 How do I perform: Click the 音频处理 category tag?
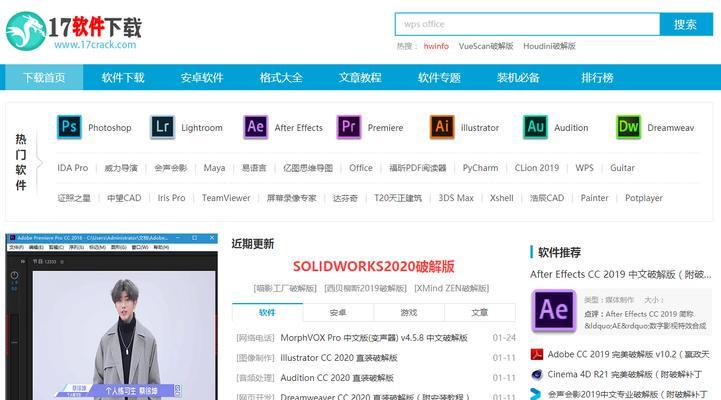255,378
